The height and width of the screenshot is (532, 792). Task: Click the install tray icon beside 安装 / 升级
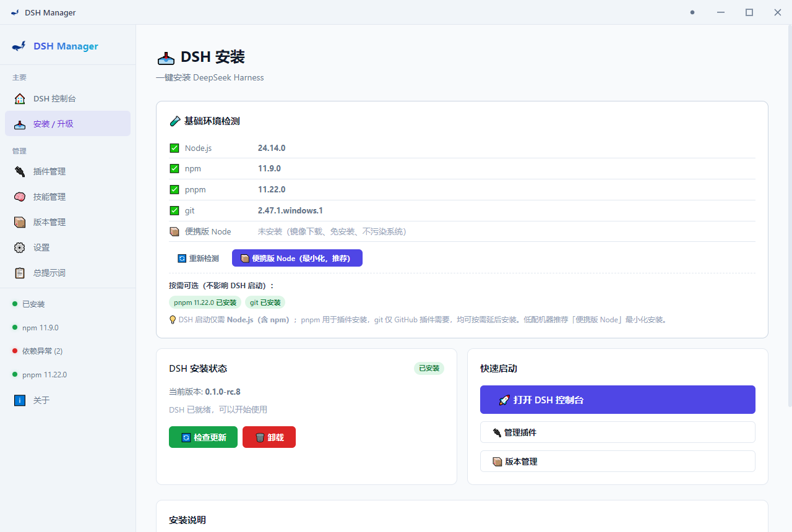[20, 124]
